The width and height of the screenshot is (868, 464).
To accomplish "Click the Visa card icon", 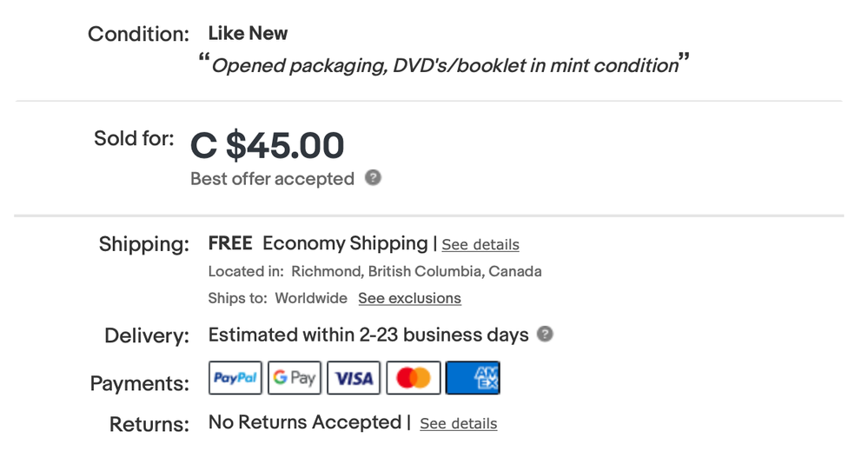I will pos(354,378).
